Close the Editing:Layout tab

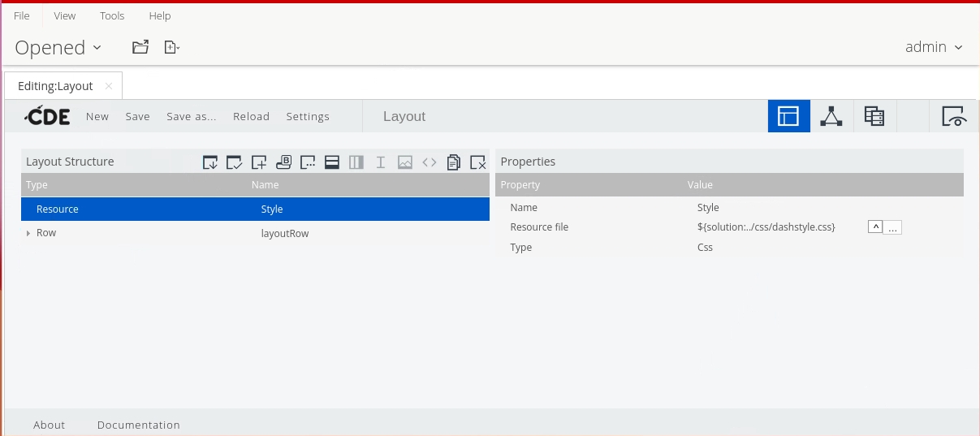(x=109, y=86)
